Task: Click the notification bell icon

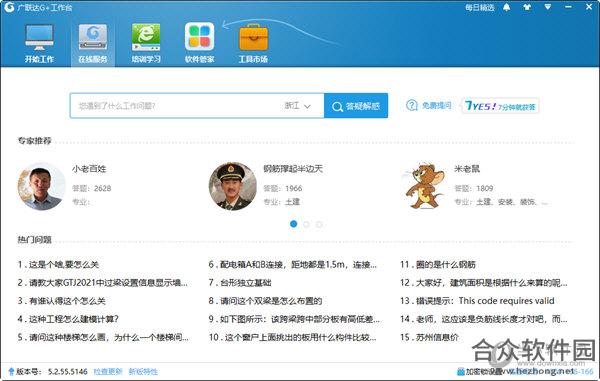Action: point(507,7)
